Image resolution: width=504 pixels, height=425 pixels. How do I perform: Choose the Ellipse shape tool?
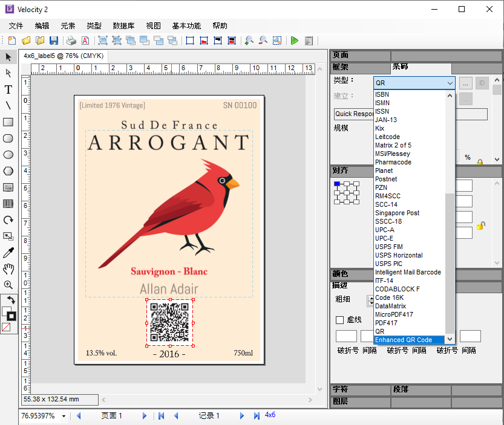click(x=8, y=155)
